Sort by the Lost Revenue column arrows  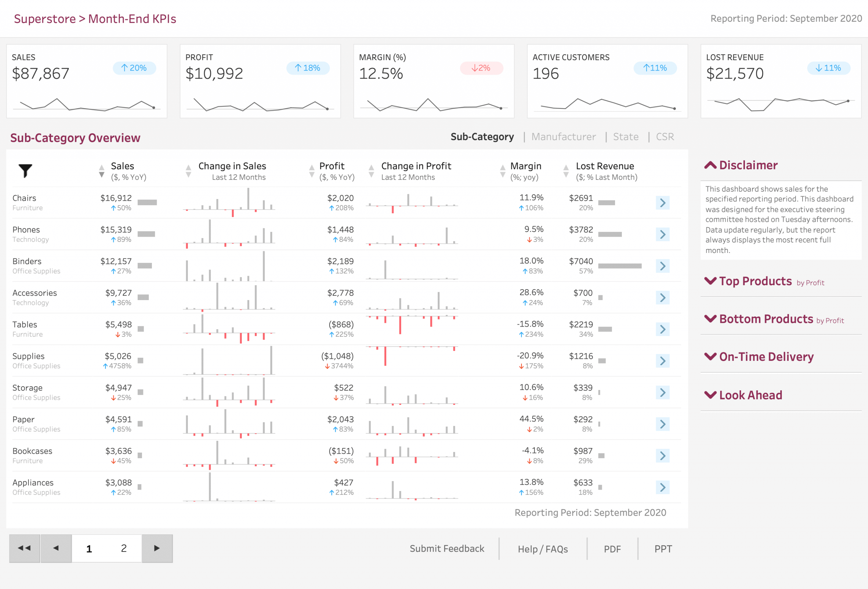pos(566,171)
